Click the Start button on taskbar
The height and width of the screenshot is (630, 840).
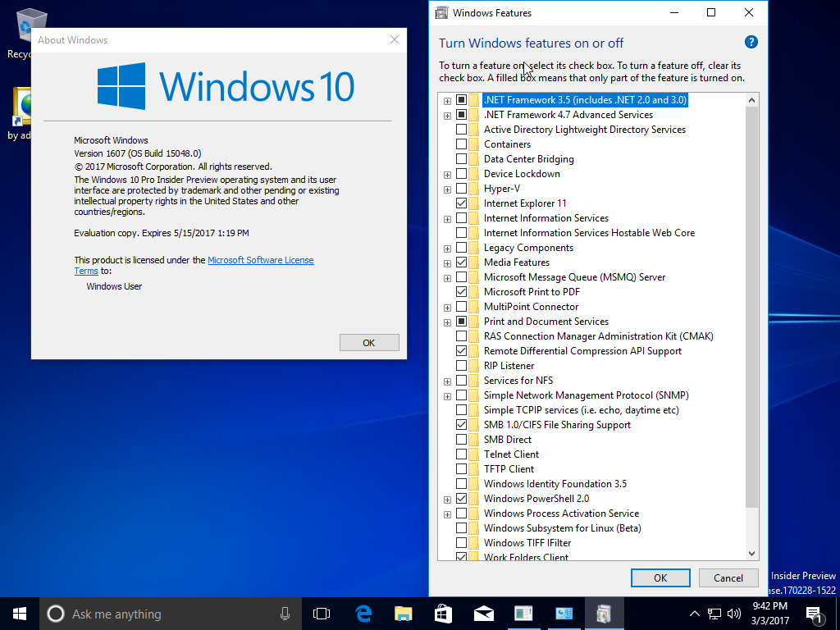click(20, 614)
